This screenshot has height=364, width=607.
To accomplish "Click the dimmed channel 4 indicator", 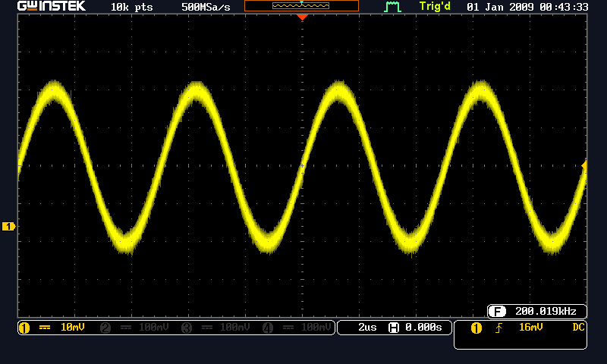I will (268, 328).
